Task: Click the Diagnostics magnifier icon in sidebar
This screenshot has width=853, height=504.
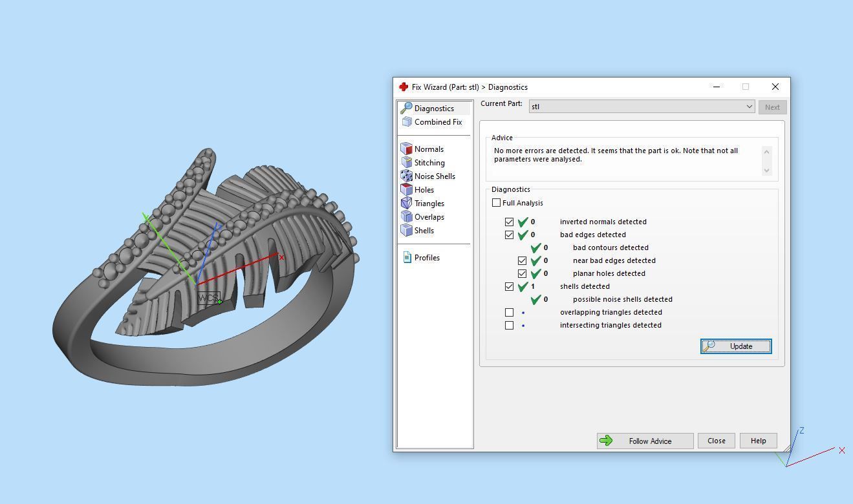Action: [x=406, y=108]
